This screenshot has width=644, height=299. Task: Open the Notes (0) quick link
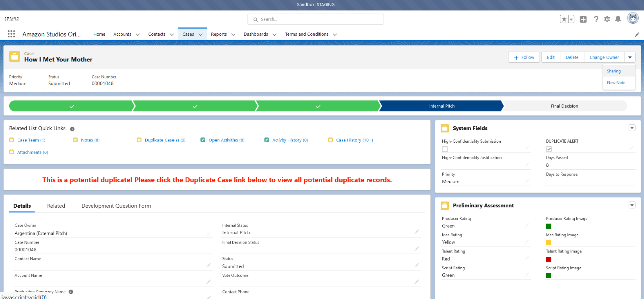90,140
